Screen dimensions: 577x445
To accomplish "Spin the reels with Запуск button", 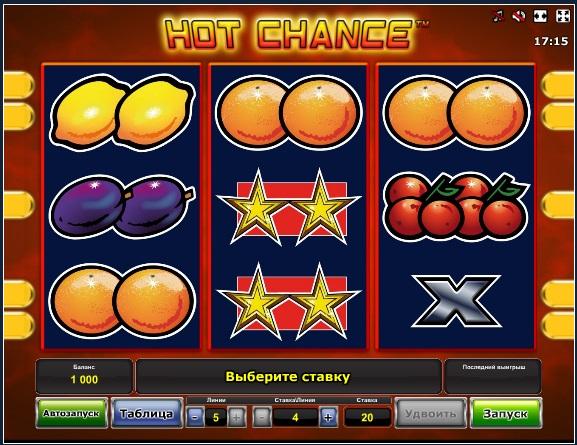I will tap(506, 413).
